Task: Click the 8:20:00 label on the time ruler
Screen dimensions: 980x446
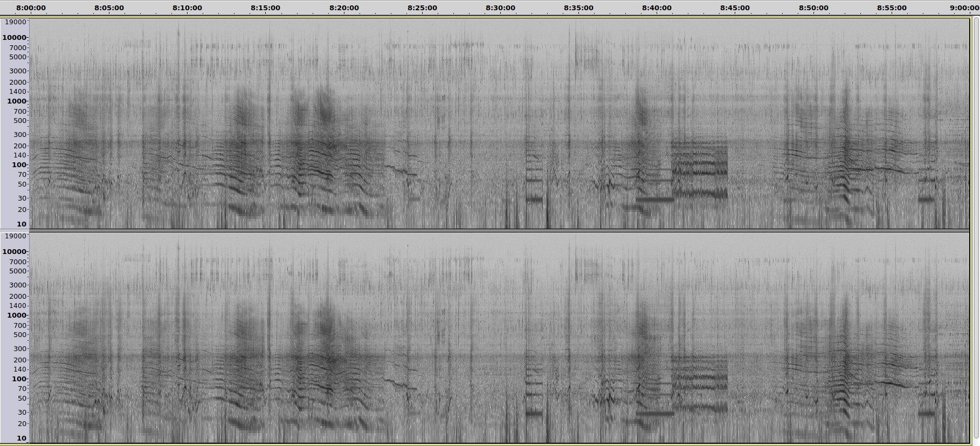Action: point(344,8)
